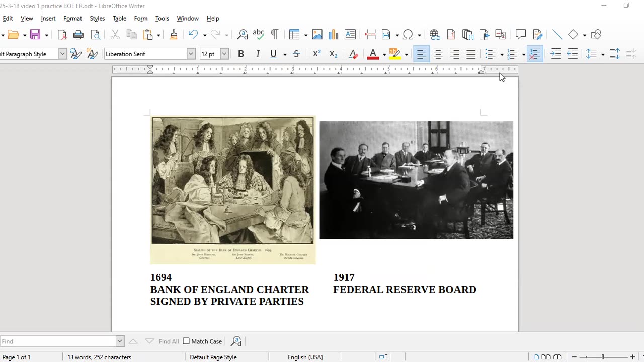The height and width of the screenshot is (362, 644).
Task: Toggle Bold formatting
Action: pyautogui.click(x=241, y=54)
